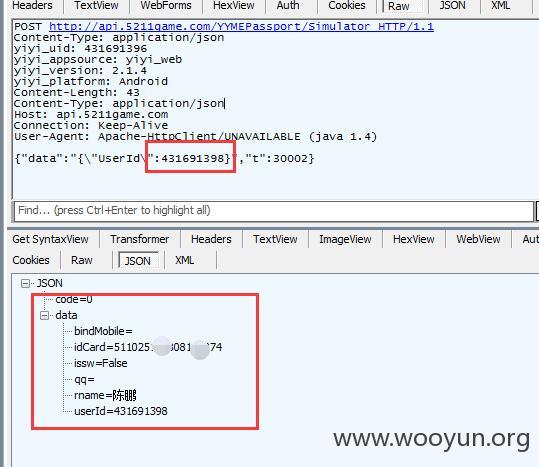Open the request HexView tab at top
Screen dimensions: 539x467
coord(234,5)
